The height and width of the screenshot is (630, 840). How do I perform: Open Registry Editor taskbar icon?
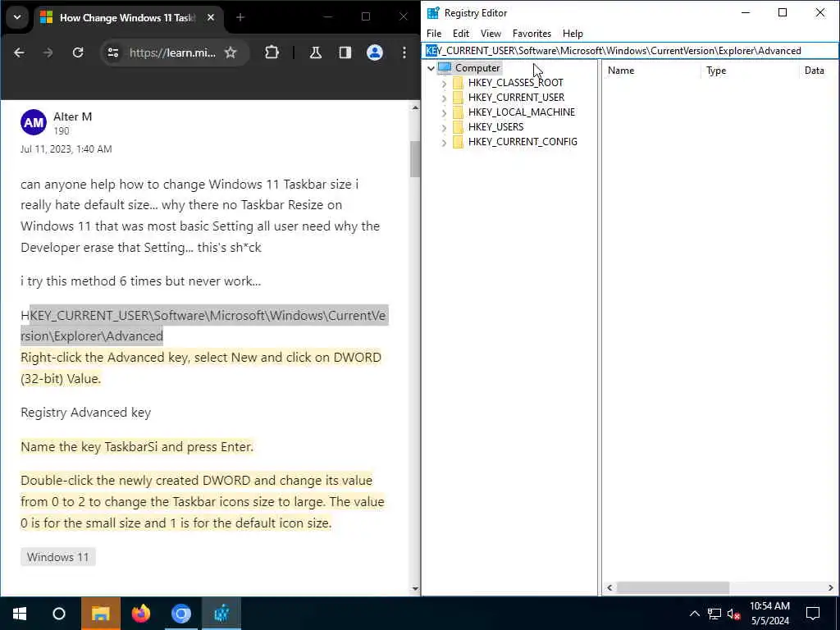[221, 614]
